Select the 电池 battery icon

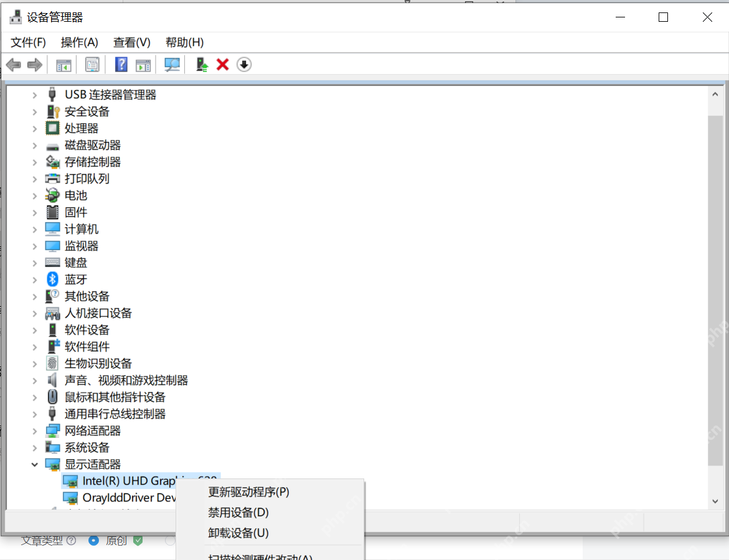pos(52,195)
